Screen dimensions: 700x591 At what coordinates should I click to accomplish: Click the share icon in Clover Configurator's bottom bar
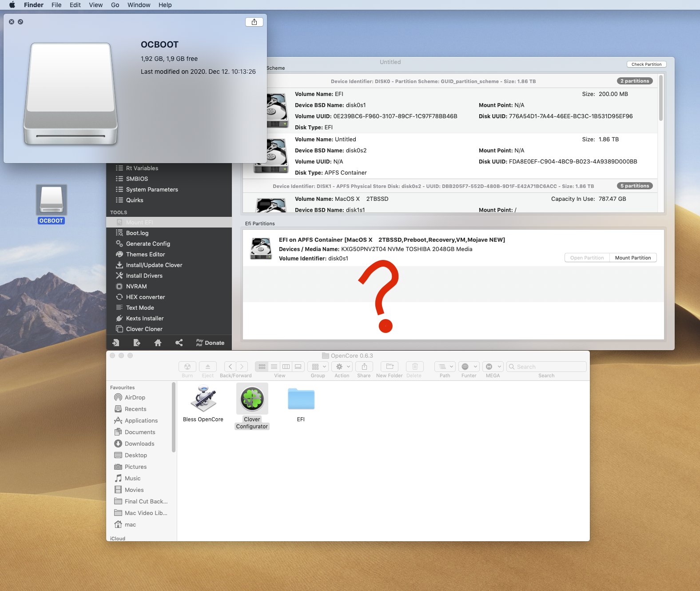point(179,343)
